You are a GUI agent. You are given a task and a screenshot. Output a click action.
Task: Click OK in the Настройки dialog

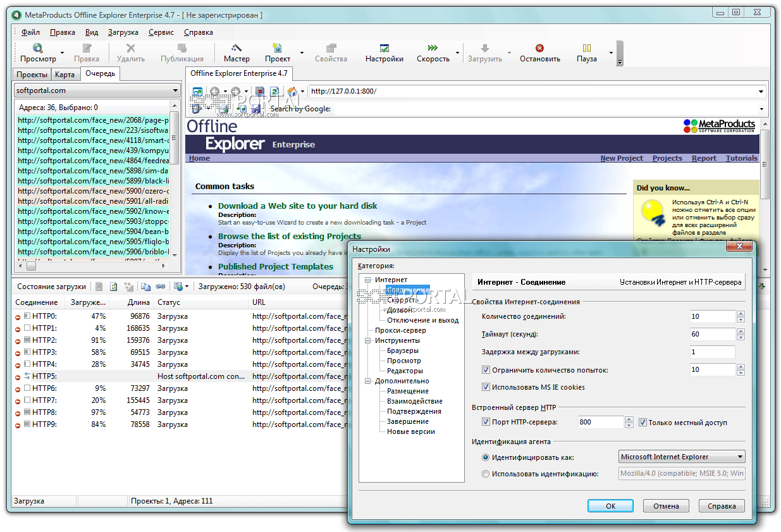[610, 506]
